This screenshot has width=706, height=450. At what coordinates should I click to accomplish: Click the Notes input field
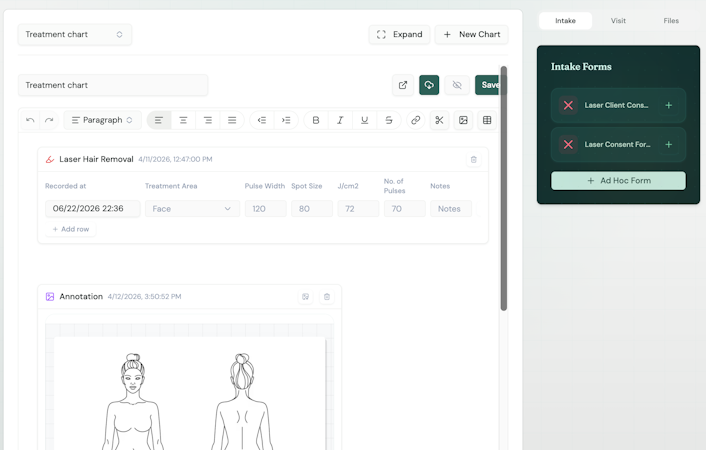(451, 209)
